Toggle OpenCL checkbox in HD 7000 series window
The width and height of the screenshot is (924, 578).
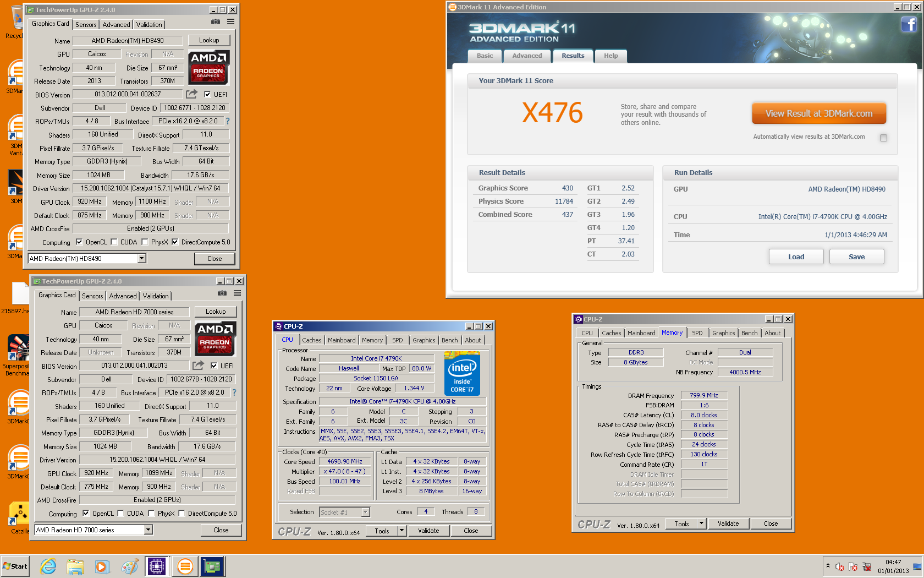[86, 513]
